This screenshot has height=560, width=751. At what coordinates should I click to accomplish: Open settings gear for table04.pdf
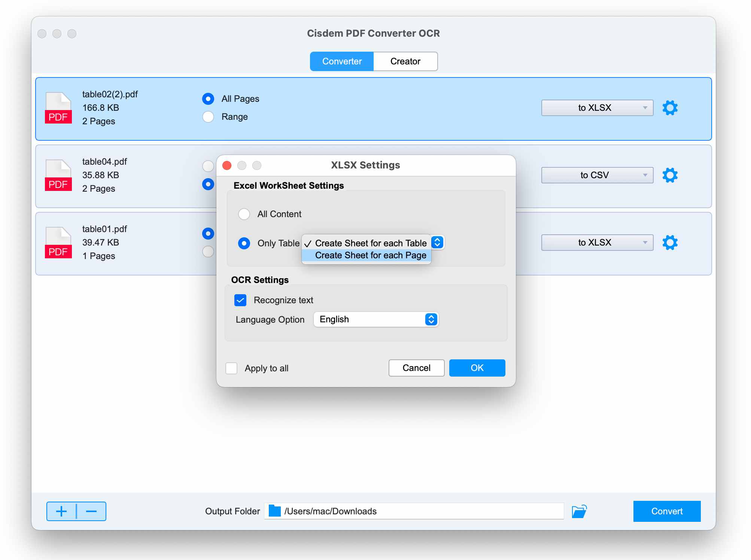[671, 175]
